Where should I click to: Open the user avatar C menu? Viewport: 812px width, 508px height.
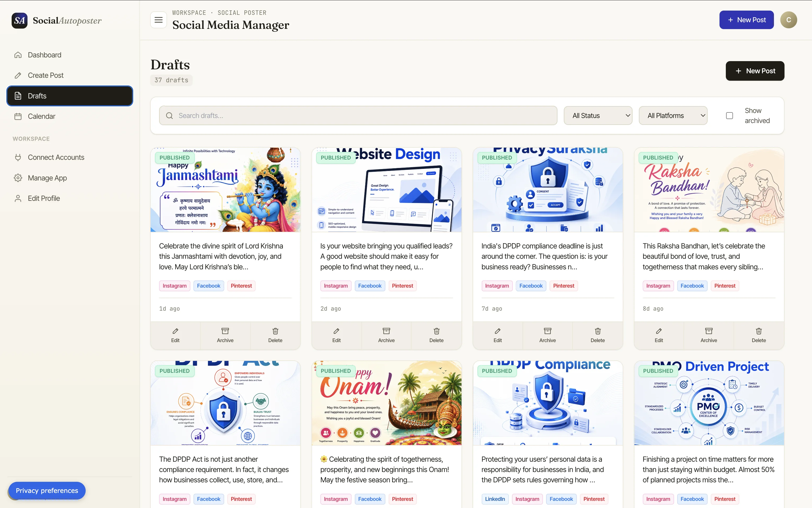788,20
